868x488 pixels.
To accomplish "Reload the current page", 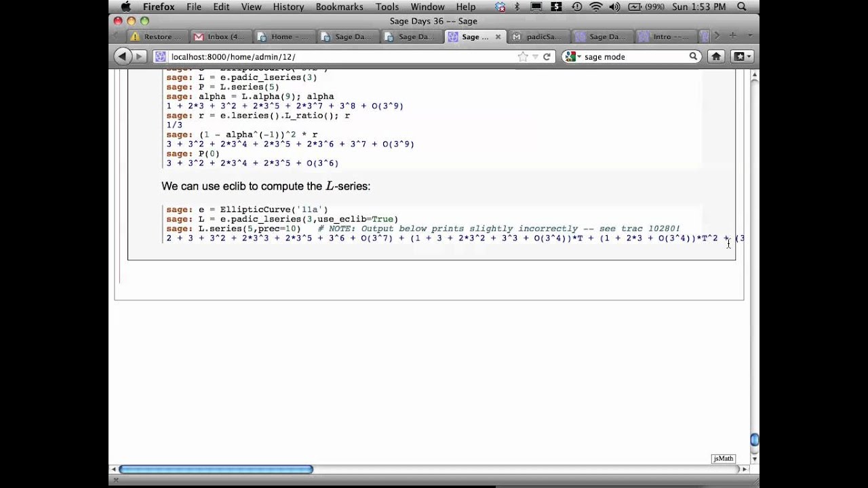I will point(547,57).
